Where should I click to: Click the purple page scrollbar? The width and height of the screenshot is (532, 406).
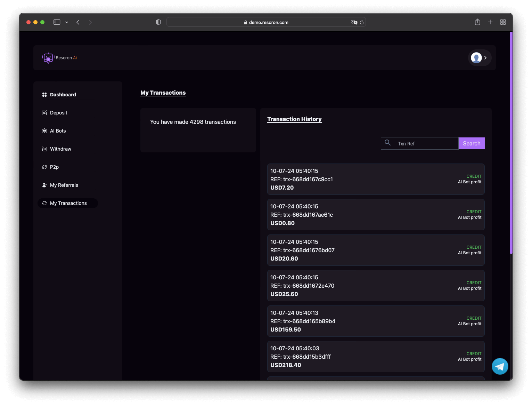coord(511,143)
